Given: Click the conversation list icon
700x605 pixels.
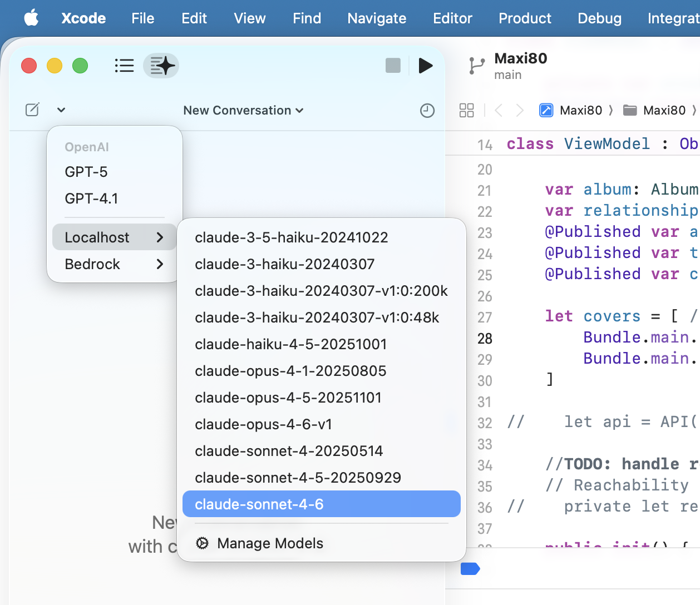Looking at the screenshot, I should [x=124, y=66].
